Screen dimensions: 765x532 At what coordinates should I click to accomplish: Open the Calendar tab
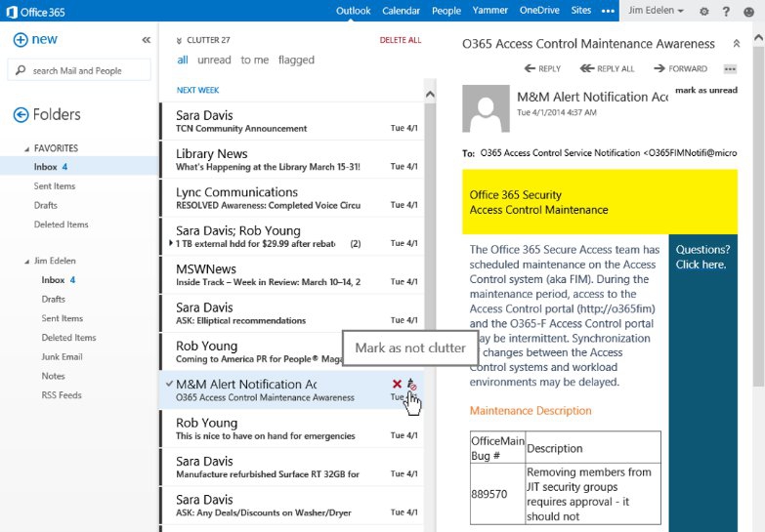click(401, 11)
